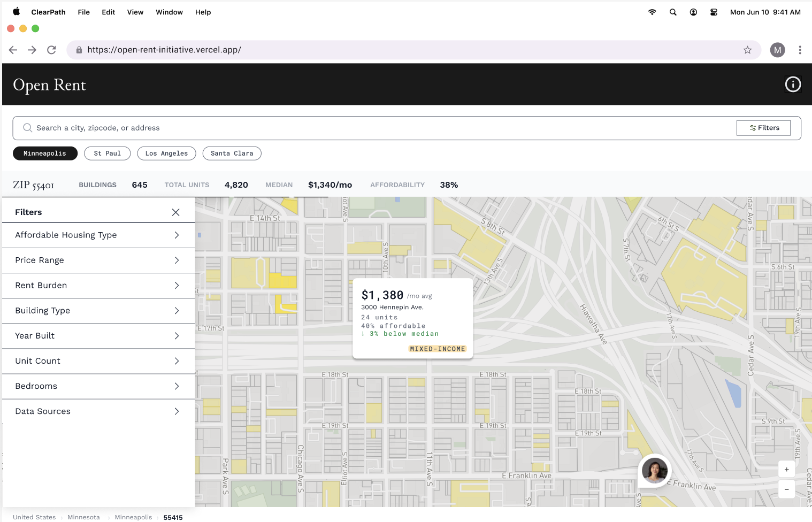The image size is (812, 522).
Task: Go forward to next page
Action: point(32,50)
